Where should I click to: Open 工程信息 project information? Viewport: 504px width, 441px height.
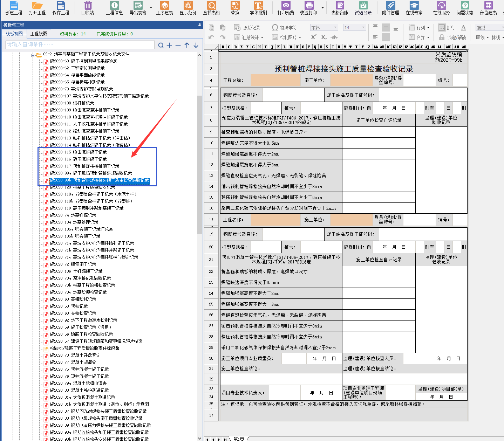[114, 8]
